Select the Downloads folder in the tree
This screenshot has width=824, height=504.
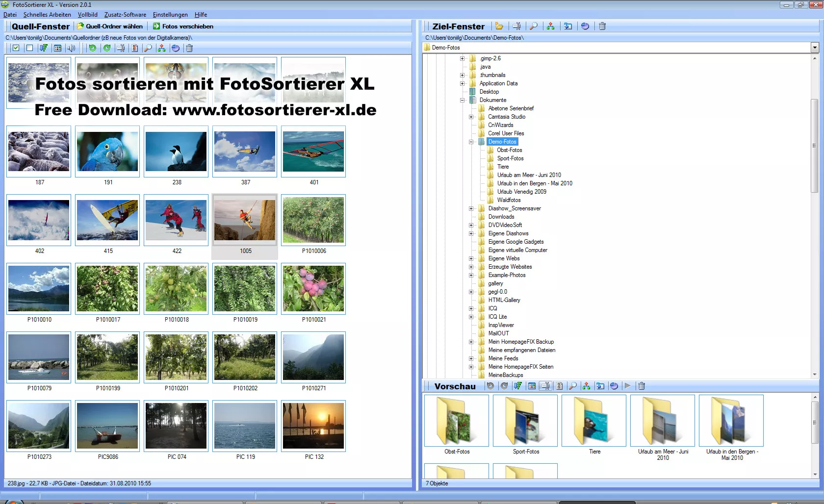point(501,217)
